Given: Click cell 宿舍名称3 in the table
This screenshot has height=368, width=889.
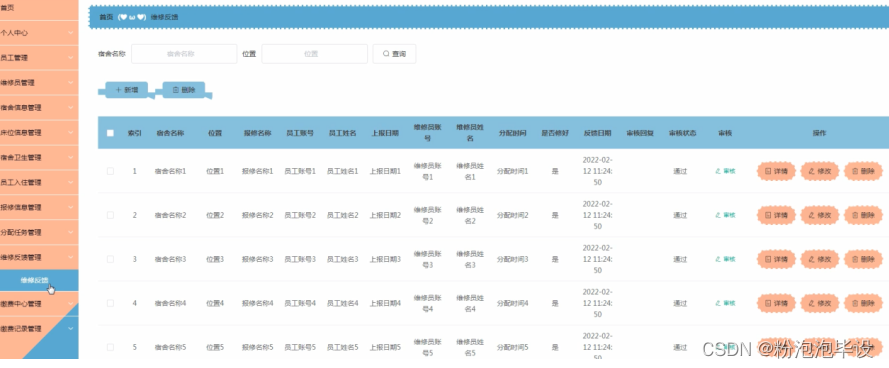Looking at the screenshot, I should (x=171, y=259).
